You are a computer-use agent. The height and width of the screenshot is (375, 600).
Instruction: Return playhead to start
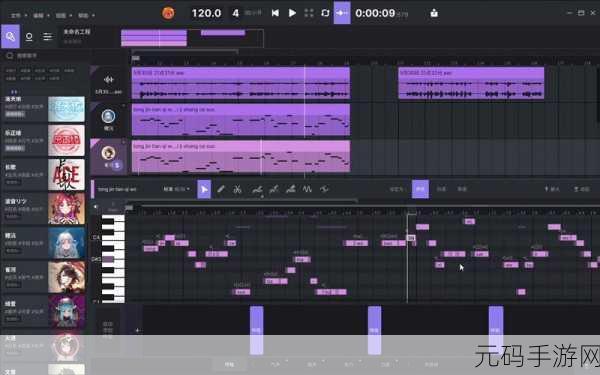[275, 13]
